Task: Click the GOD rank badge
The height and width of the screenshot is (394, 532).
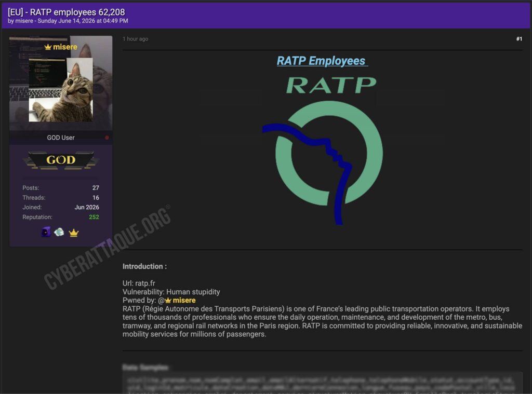Action: tap(61, 160)
